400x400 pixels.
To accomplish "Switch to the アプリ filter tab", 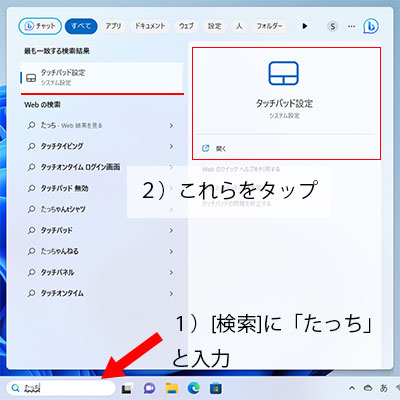I will pos(113,26).
